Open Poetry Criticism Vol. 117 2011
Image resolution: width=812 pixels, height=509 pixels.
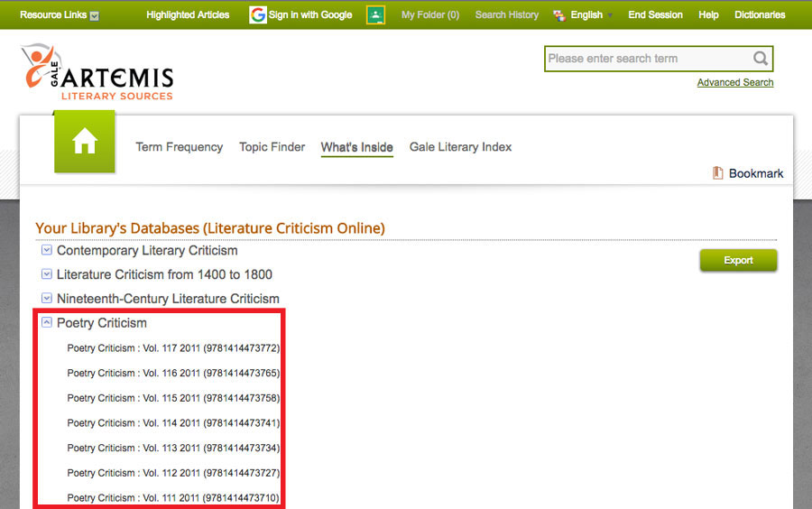[173, 348]
